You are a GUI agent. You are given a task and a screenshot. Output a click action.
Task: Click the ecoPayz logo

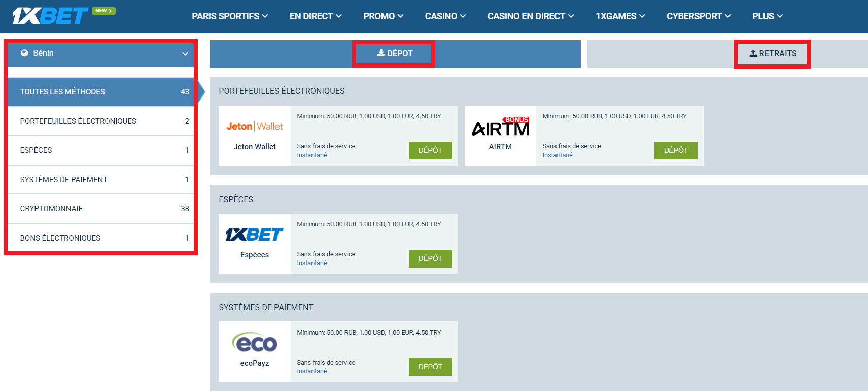pos(255,343)
